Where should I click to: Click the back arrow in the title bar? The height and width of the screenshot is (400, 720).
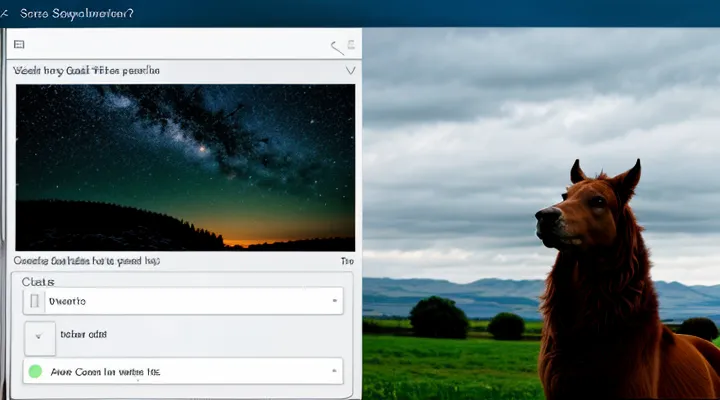pos(6,14)
